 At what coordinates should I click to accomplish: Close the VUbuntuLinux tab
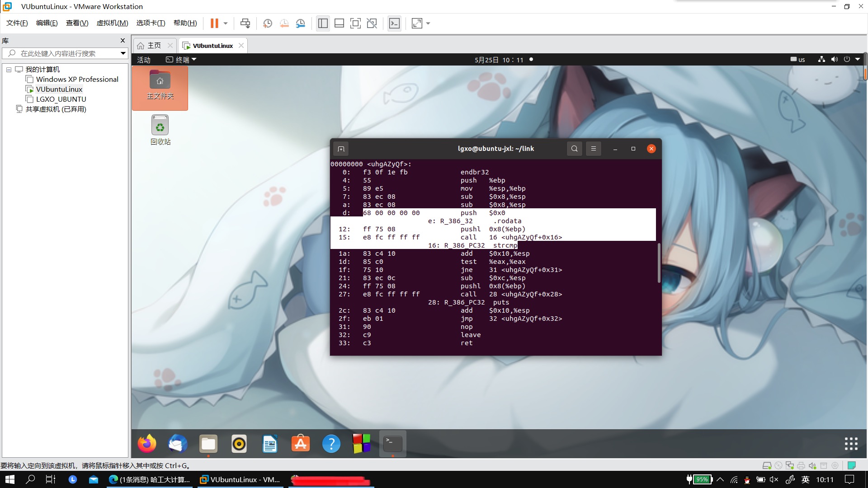(241, 46)
